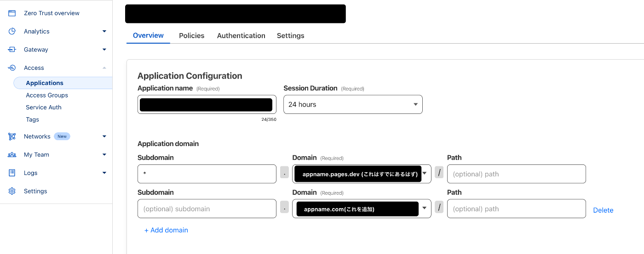
Task: Click the Networks New badge
Action: (62, 136)
